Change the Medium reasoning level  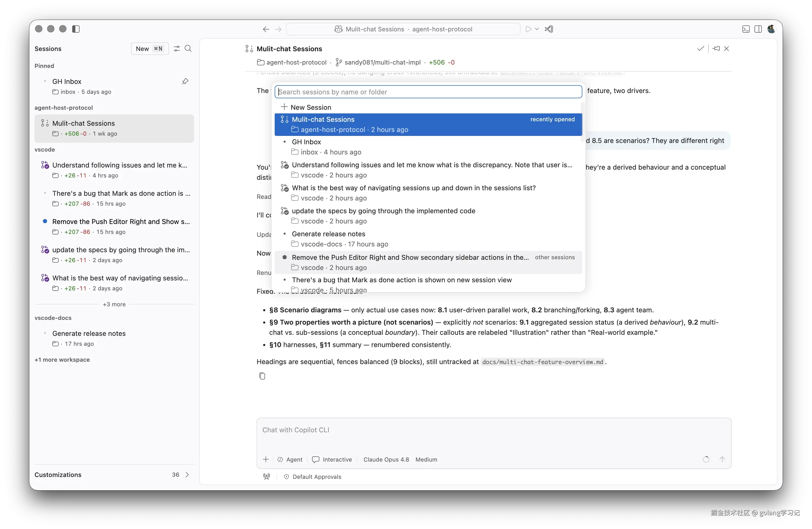click(426, 460)
